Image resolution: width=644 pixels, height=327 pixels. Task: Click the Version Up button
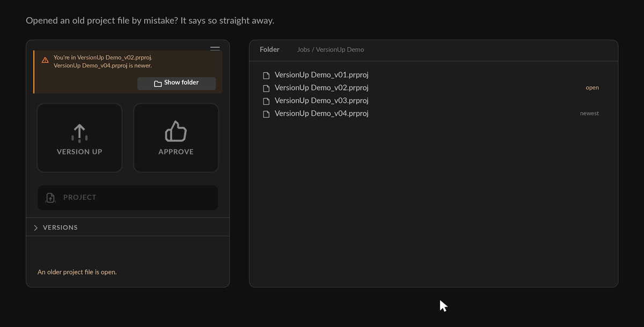pos(79,138)
